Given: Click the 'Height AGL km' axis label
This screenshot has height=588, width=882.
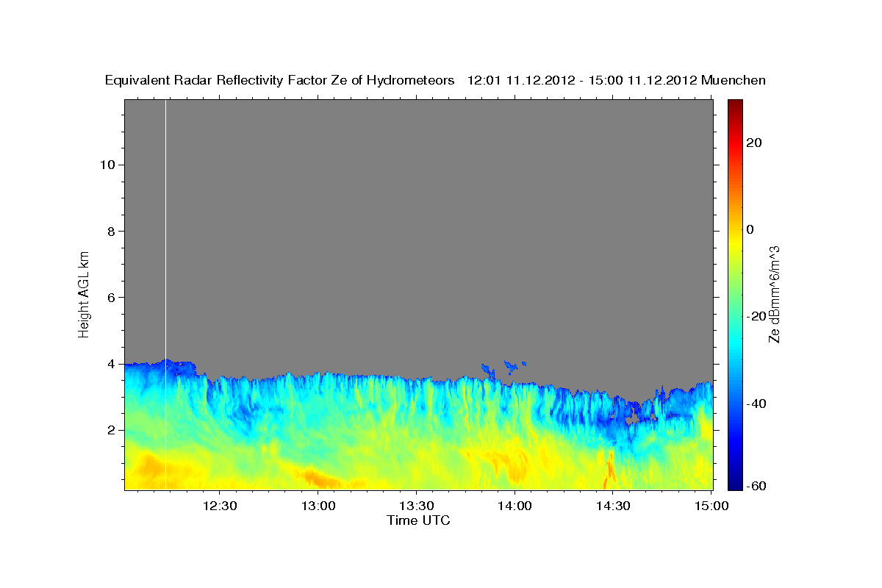Looking at the screenshot, I should click(85, 293).
